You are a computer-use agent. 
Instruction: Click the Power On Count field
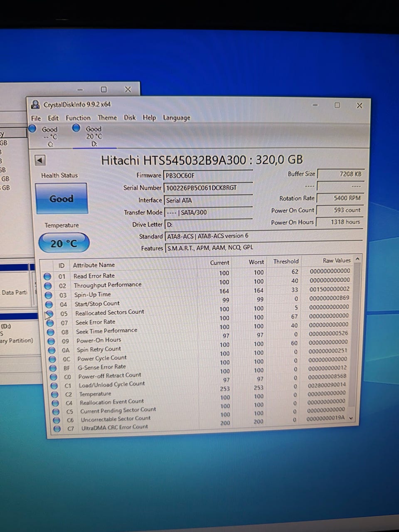click(340, 210)
